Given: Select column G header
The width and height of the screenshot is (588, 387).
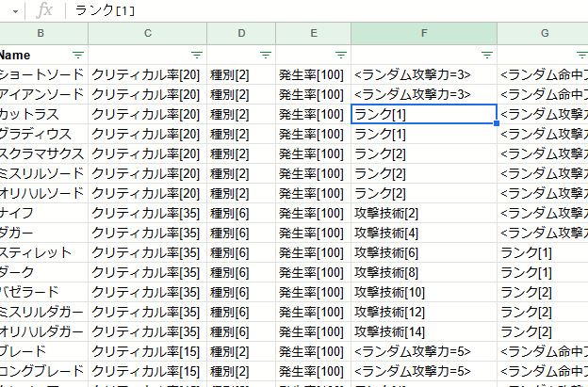Looking at the screenshot, I should click(x=543, y=33).
